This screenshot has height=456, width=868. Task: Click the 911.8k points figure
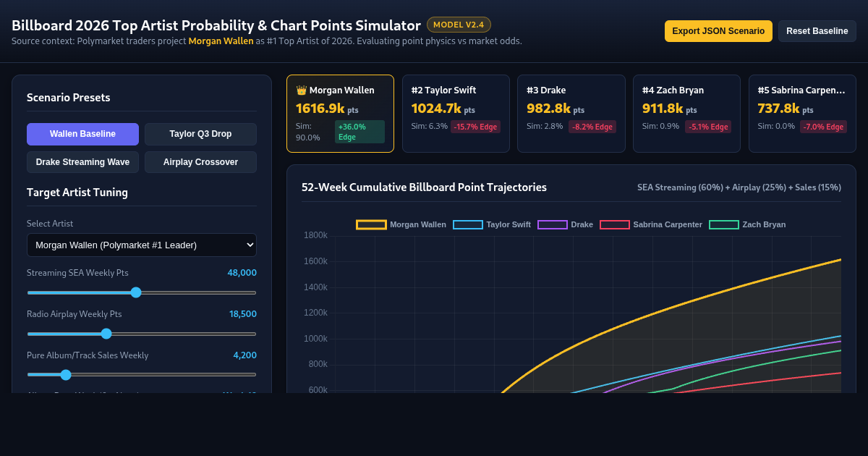pyautogui.click(x=663, y=109)
